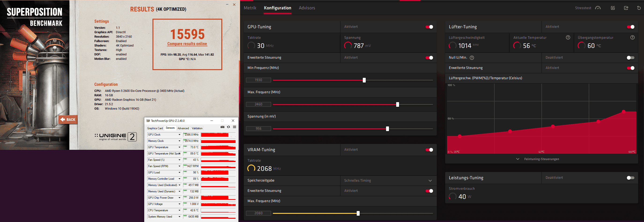Open the System Memory Used dropdown
The height and width of the screenshot is (222, 644).
coord(179,217)
